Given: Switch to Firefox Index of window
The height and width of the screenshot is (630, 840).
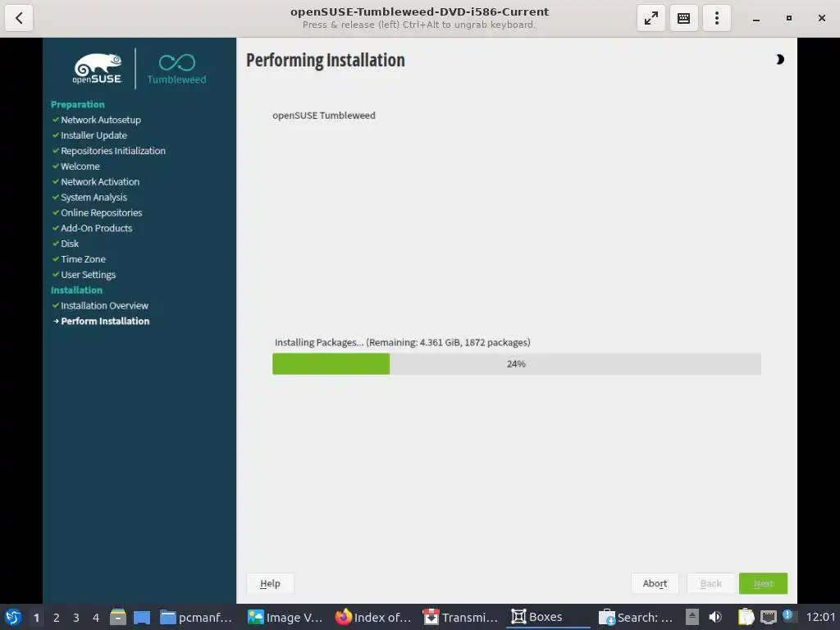Looking at the screenshot, I should [373, 617].
